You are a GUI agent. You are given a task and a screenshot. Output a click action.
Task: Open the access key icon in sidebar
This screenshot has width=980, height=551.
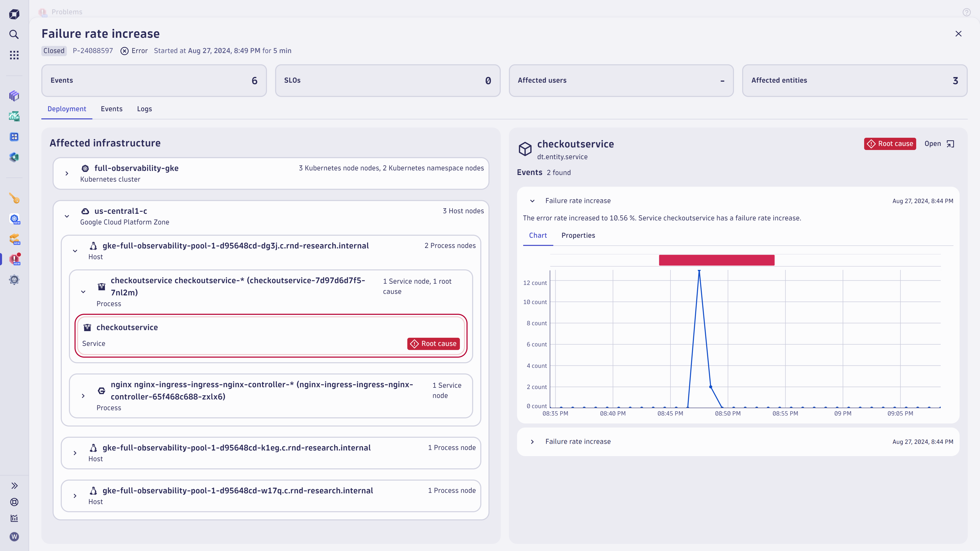point(14,198)
